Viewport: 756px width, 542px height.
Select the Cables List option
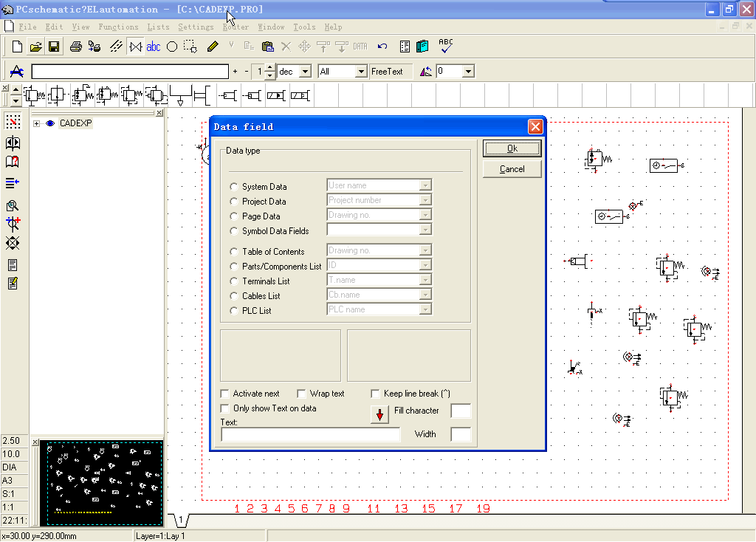click(234, 296)
